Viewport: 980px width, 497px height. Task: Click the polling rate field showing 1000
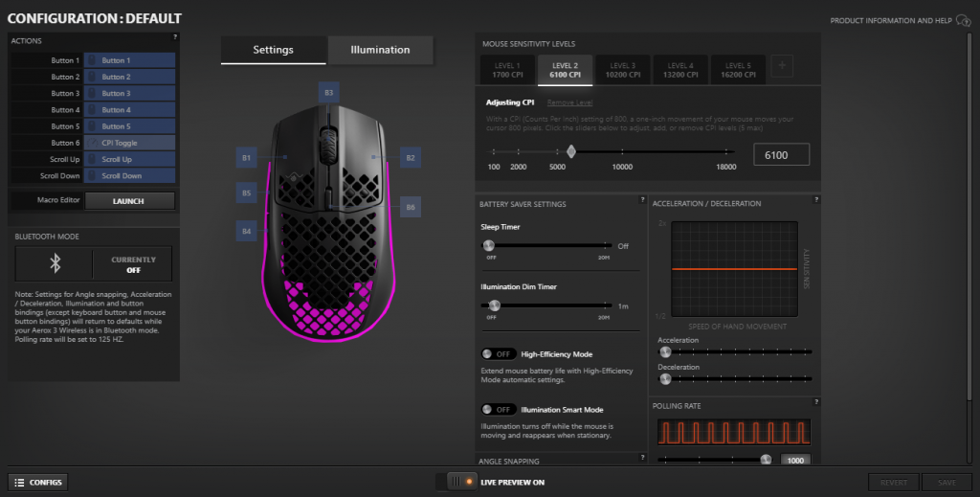pyautogui.click(x=795, y=460)
